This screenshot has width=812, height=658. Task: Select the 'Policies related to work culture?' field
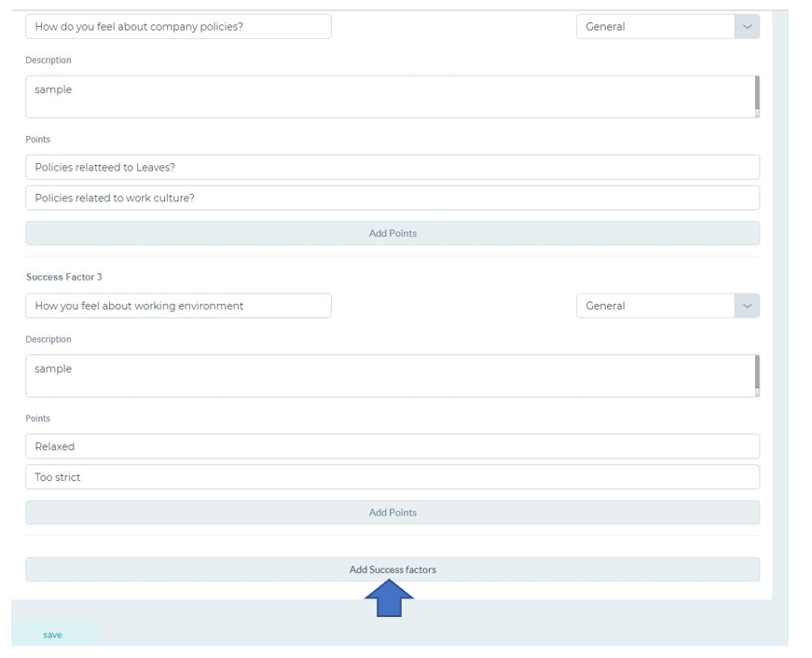(x=392, y=198)
